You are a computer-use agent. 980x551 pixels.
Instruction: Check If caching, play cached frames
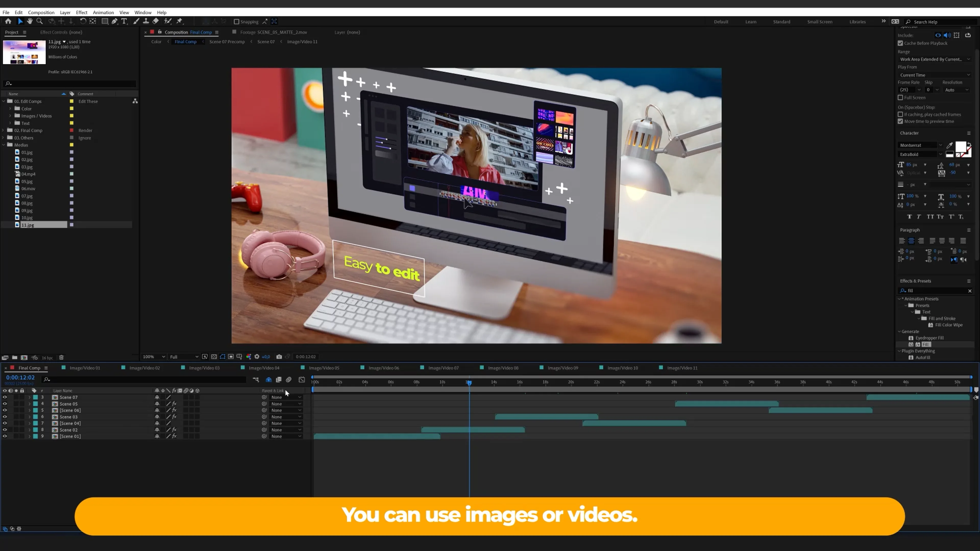click(900, 115)
